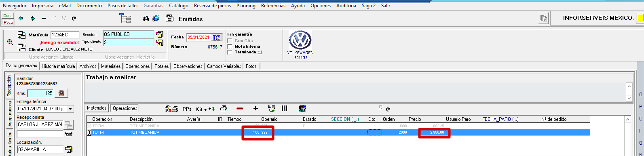Viewport: 644px width, 156px height.
Task: Click the computers transfer icon in operations toolbar
Action: click(272, 108)
